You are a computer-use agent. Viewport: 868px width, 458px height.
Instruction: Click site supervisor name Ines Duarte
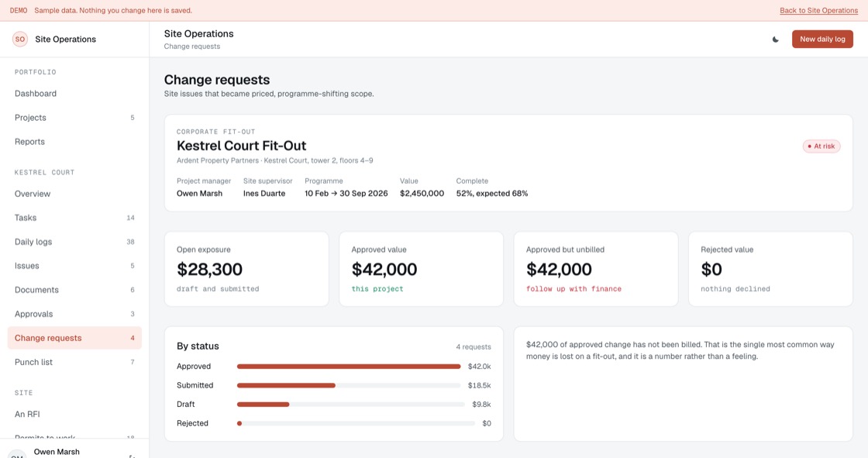point(264,193)
